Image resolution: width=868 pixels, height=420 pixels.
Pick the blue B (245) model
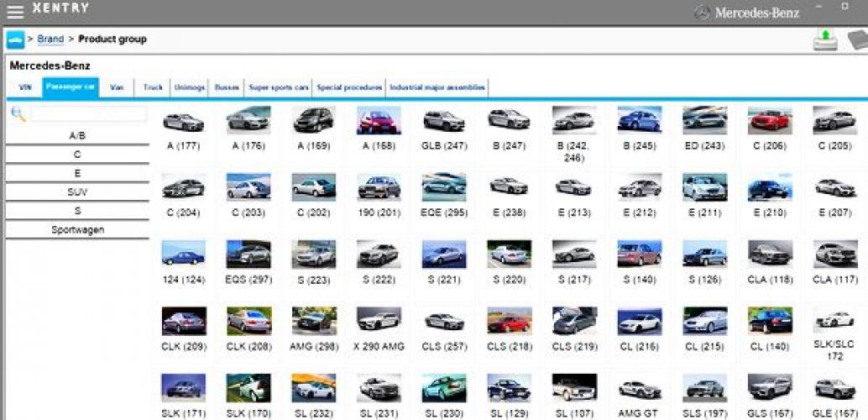pyautogui.click(x=640, y=121)
